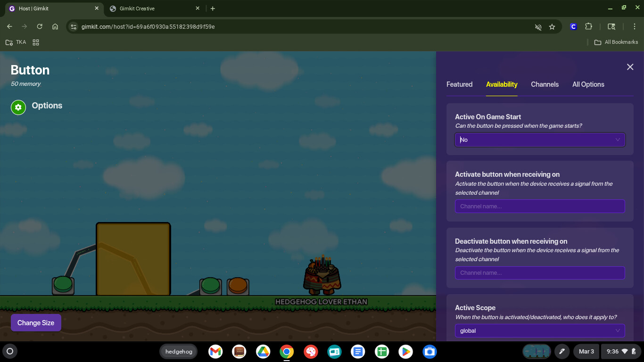Open the Active Scope dropdown
The width and height of the screenshot is (644, 362).
(539, 331)
